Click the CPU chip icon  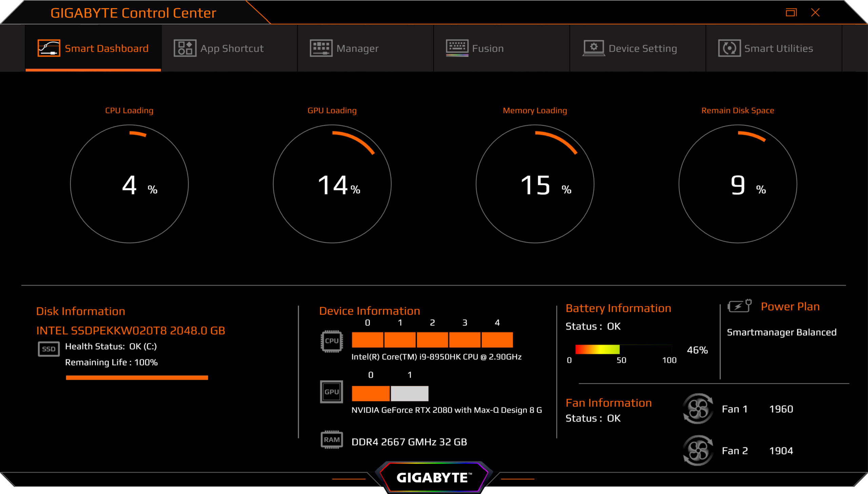(331, 341)
